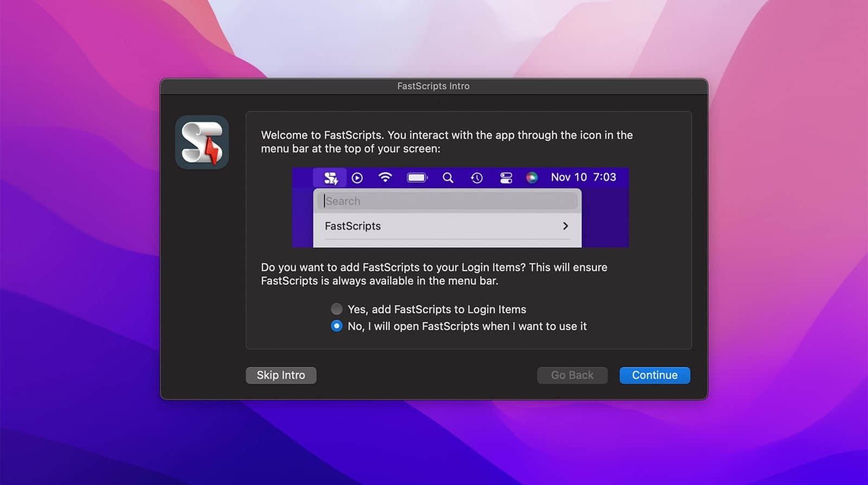Click the Search field in the illustration
868x485 pixels.
(448, 201)
